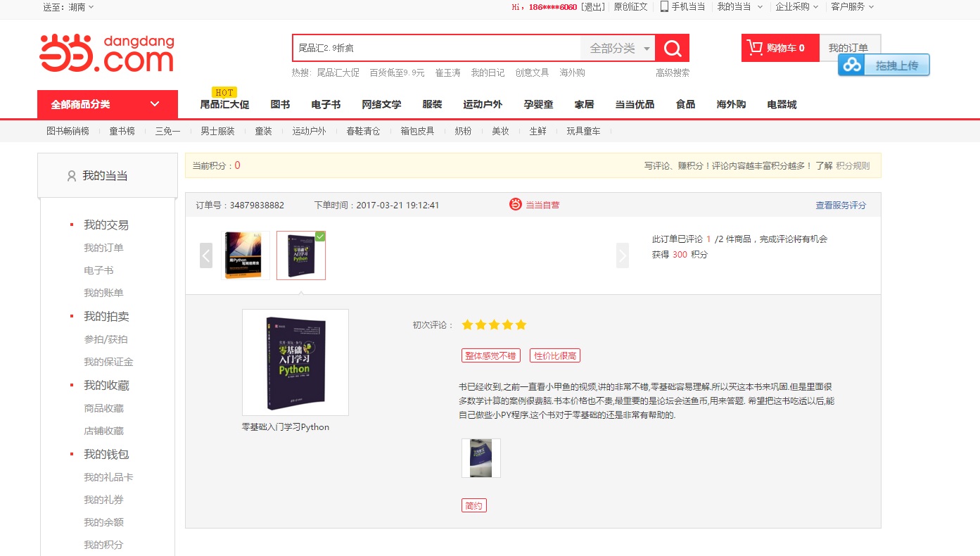
Task: Open the 家居 nav tab
Action: coord(584,104)
